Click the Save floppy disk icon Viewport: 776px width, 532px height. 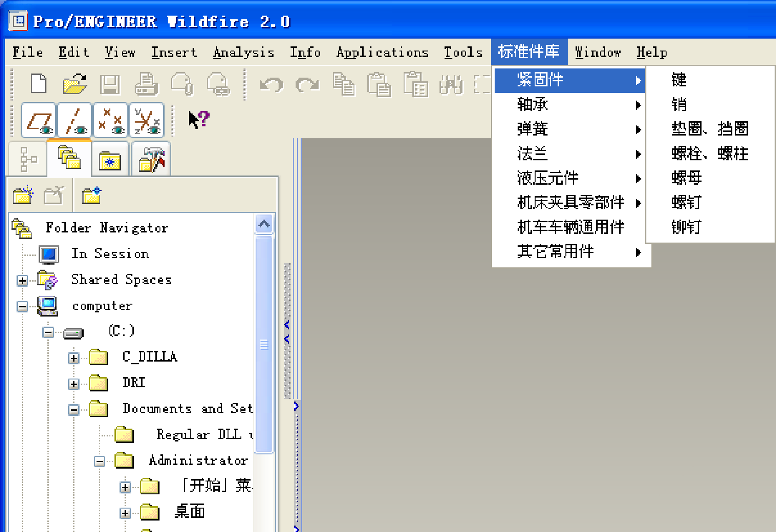tap(110, 85)
